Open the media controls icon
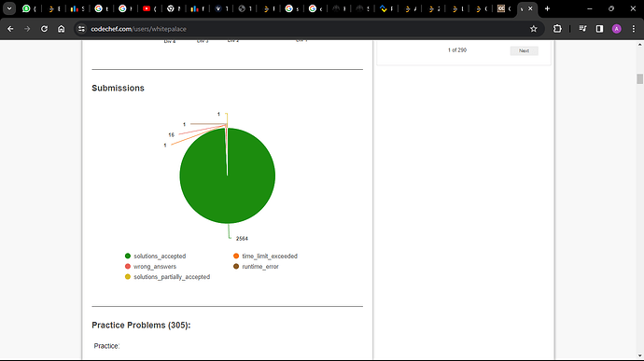 (582, 29)
